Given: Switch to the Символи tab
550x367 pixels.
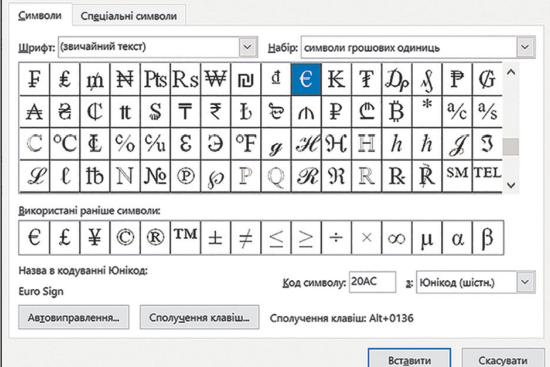Looking at the screenshot, I should [40, 15].
